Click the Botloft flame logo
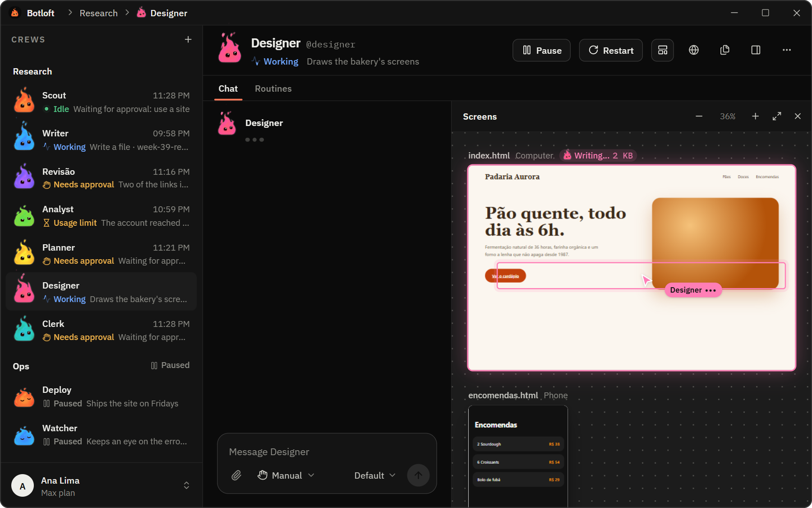Screen dimensions: 812x508 [15, 13]
